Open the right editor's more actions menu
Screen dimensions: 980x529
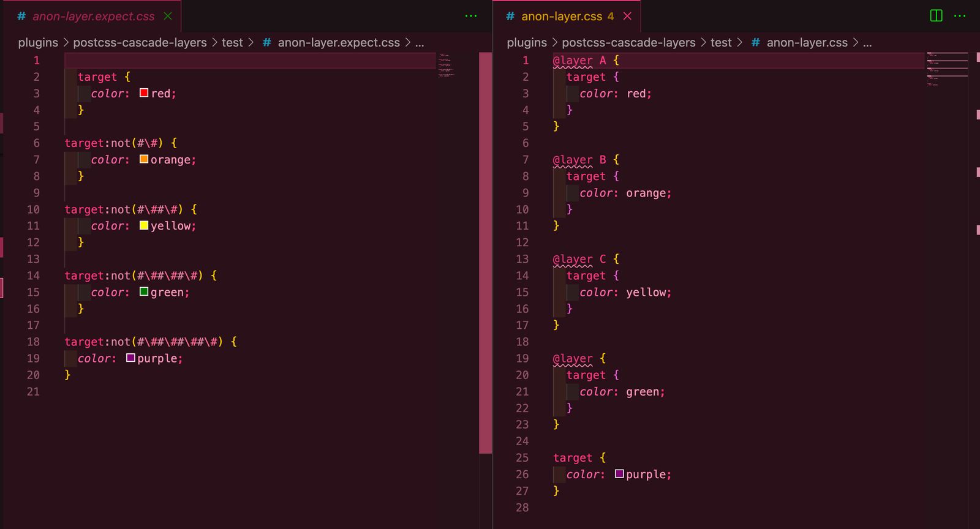[x=960, y=16]
